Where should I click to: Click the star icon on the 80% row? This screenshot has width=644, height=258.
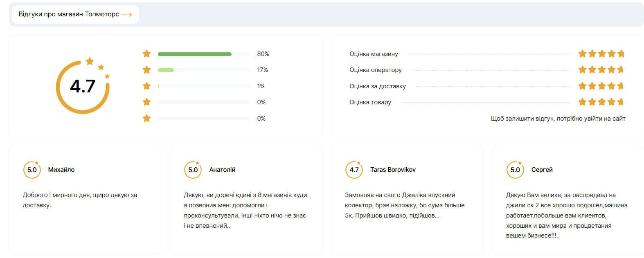[147, 54]
